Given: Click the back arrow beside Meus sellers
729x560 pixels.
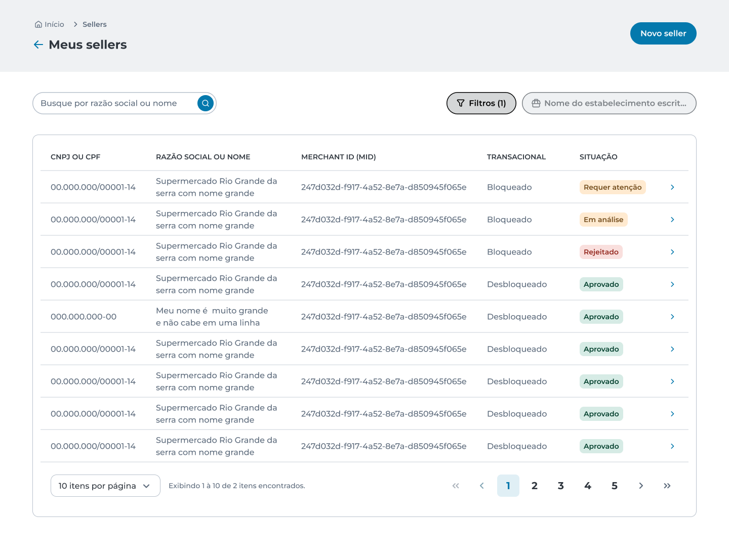Looking at the screenshot, I should tap(38, 45).
